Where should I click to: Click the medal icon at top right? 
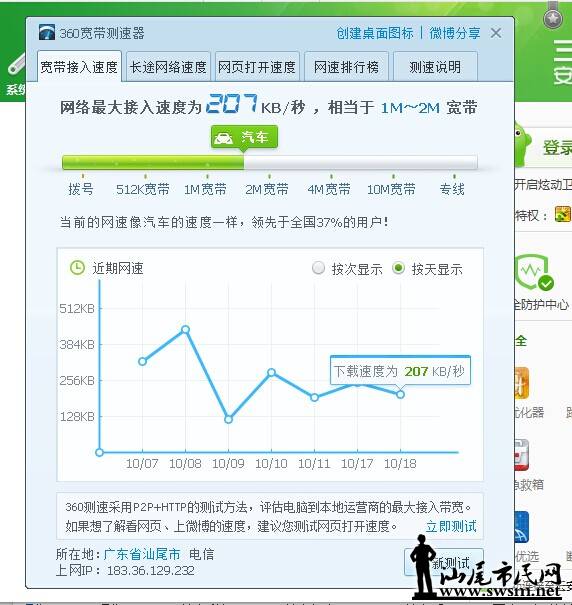click(553, 15)
